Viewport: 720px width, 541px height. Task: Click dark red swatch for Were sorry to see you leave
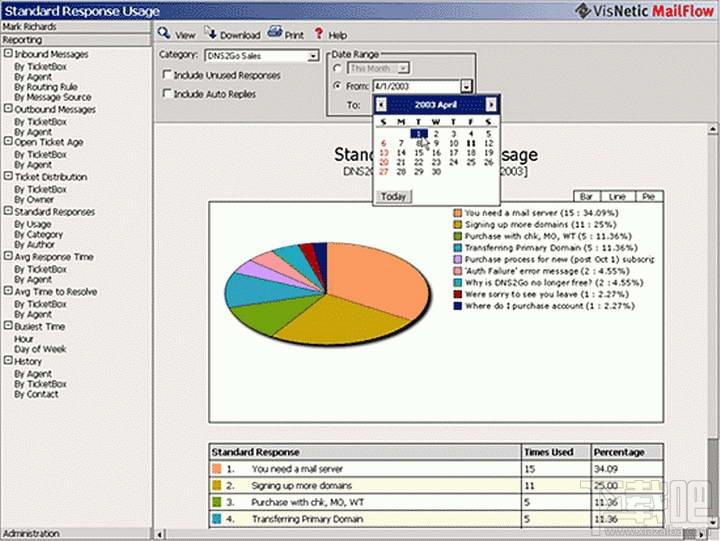click(457, 294)
